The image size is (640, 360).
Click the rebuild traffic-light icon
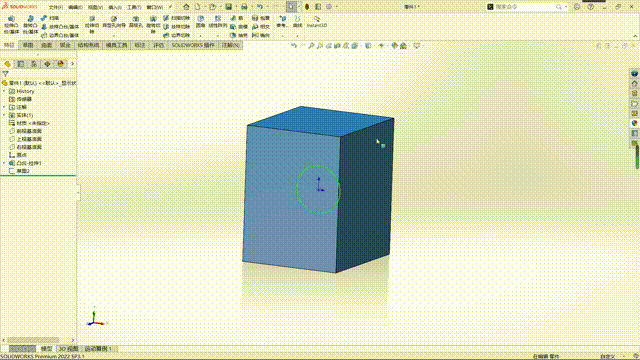(307, 7)
